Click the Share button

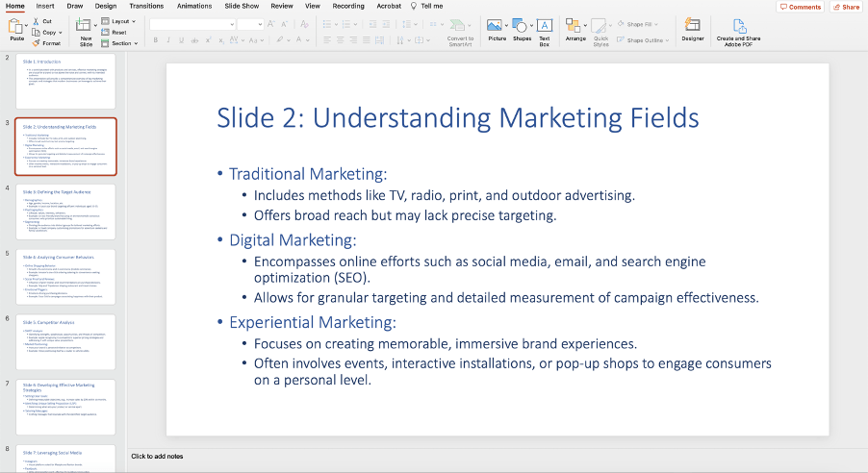(847, 7)
